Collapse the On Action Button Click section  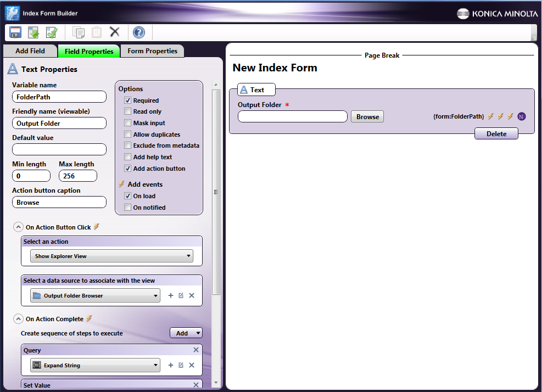pyautogui.click(x=18, y=227)
